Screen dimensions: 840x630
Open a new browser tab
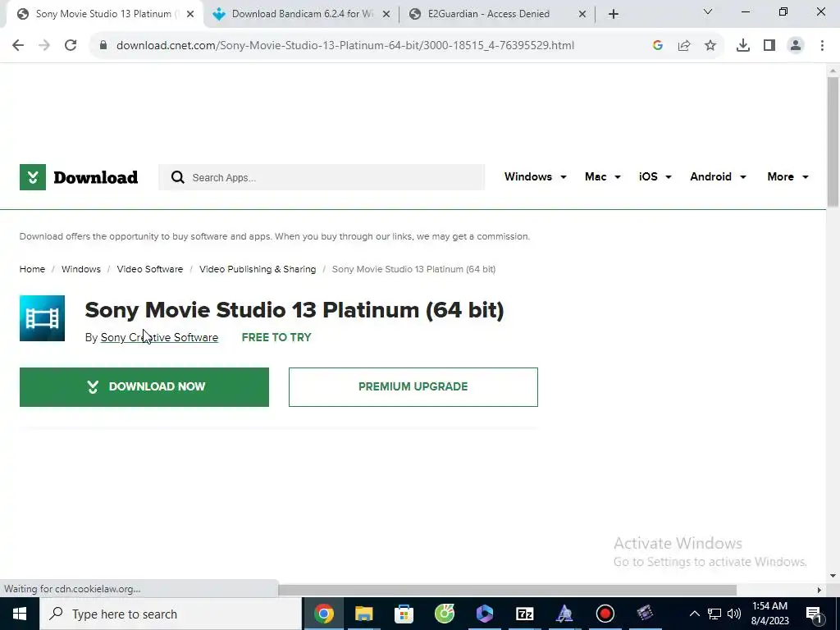coord(614,14)
